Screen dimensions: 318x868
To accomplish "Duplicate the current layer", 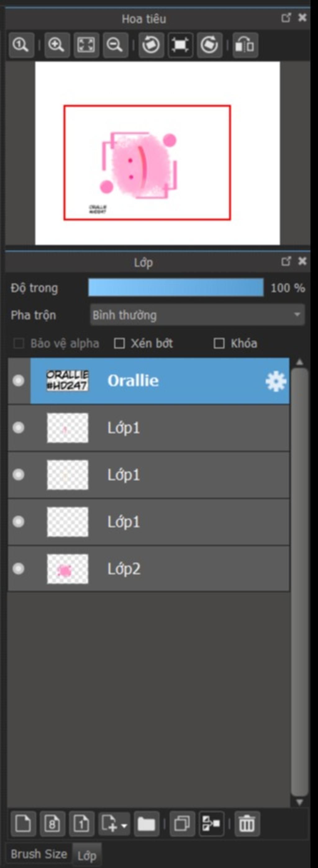I will 182,824.
